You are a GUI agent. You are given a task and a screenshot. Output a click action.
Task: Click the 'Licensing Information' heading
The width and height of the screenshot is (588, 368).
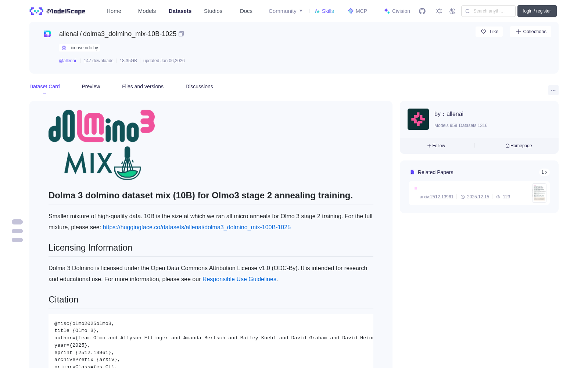coord(90,248)
